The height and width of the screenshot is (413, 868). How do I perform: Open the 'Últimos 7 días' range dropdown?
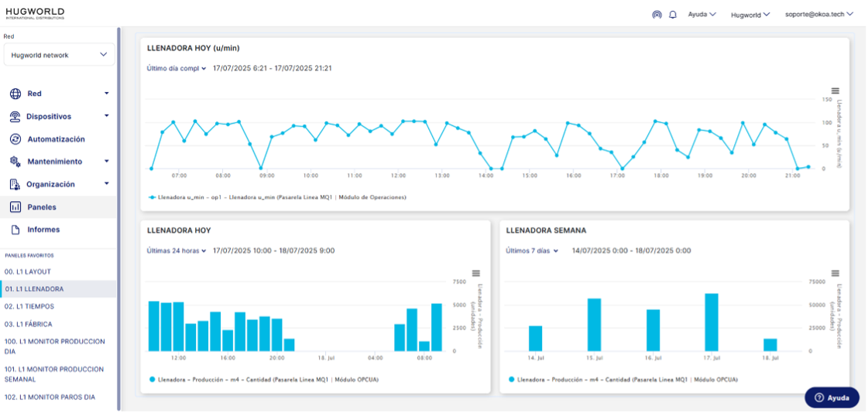tap(532, 251)
